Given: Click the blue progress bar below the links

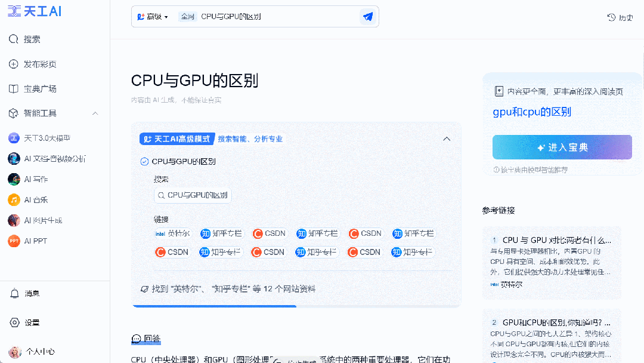Looking at the screenshot, I should (215, 306).
